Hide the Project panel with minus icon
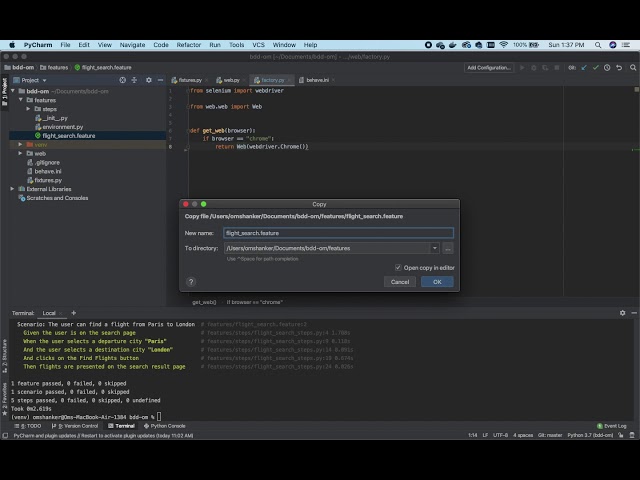The image size is (640, 480). click(160, 80)
